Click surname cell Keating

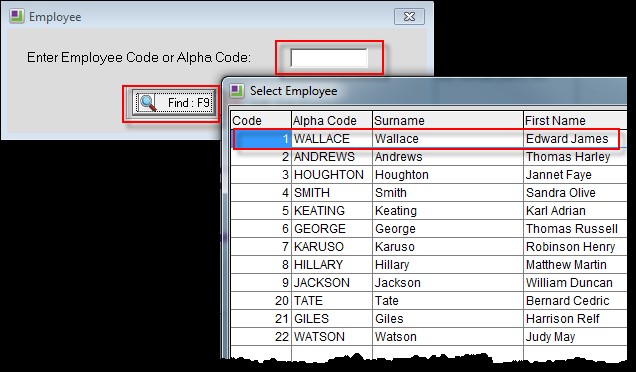pos(448,211)
